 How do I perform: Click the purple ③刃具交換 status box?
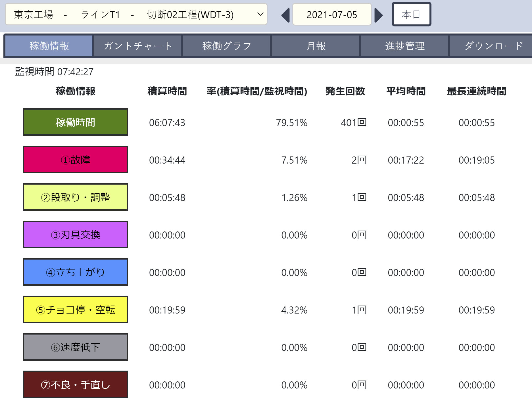(x=75, y=235)
